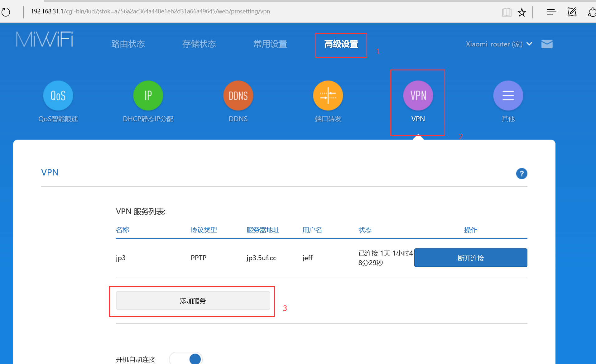Open the port forwarding icon
This screenshot has height=364, width=596.
pyautogui.click(x=328, y=96)
